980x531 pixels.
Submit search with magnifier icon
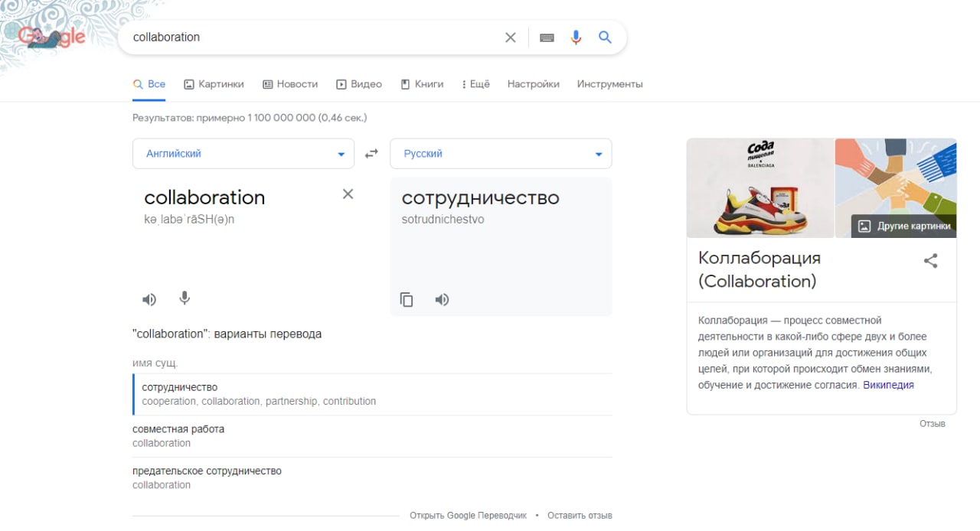click(605, 37)
